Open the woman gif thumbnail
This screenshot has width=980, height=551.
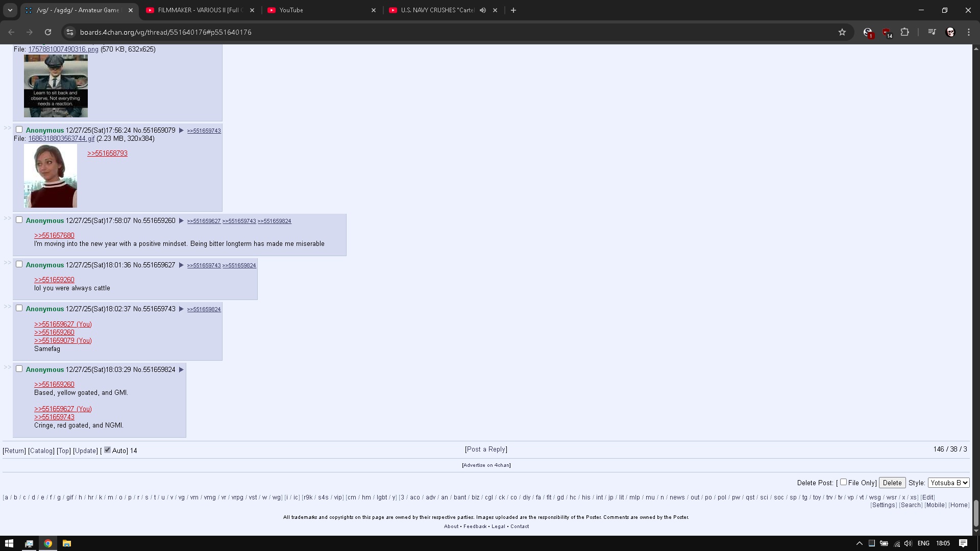click(x=51, y=176)
